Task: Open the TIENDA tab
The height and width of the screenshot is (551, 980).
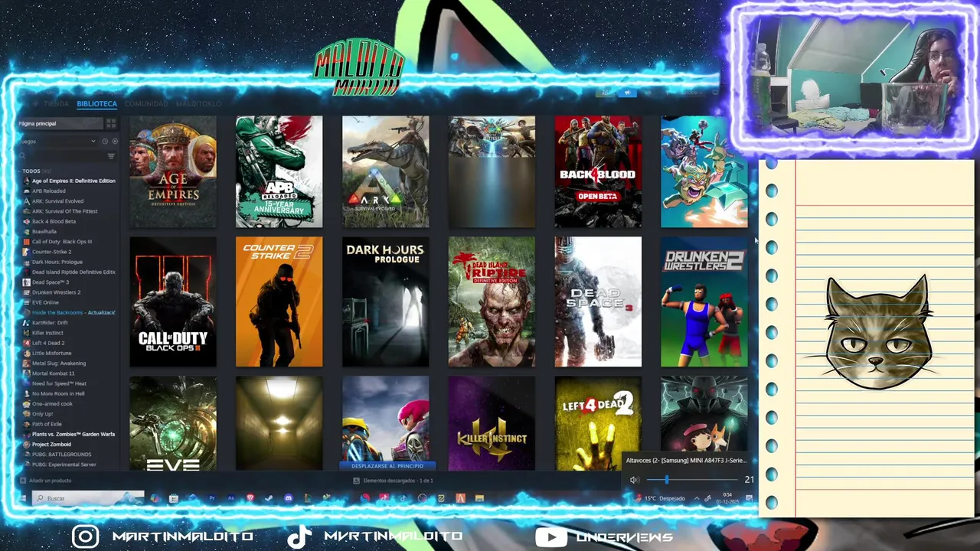Action: (56, 103)
